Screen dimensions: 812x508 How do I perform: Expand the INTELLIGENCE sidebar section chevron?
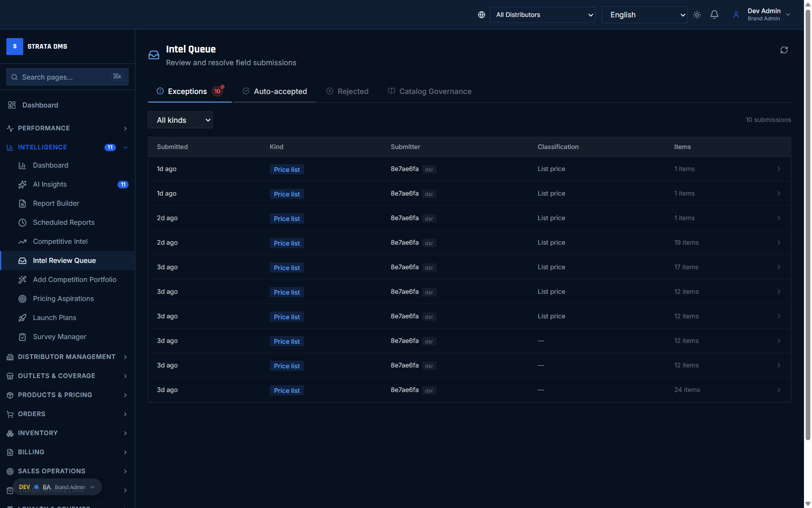pyautogui.click(x=125, y=147)
